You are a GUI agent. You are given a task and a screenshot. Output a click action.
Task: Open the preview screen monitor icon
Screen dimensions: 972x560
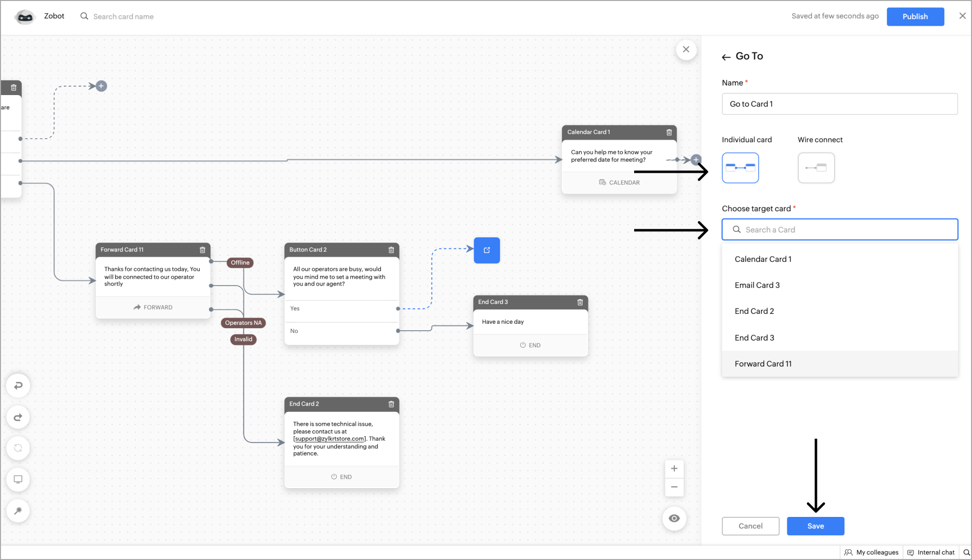click(x=18, y=479)
